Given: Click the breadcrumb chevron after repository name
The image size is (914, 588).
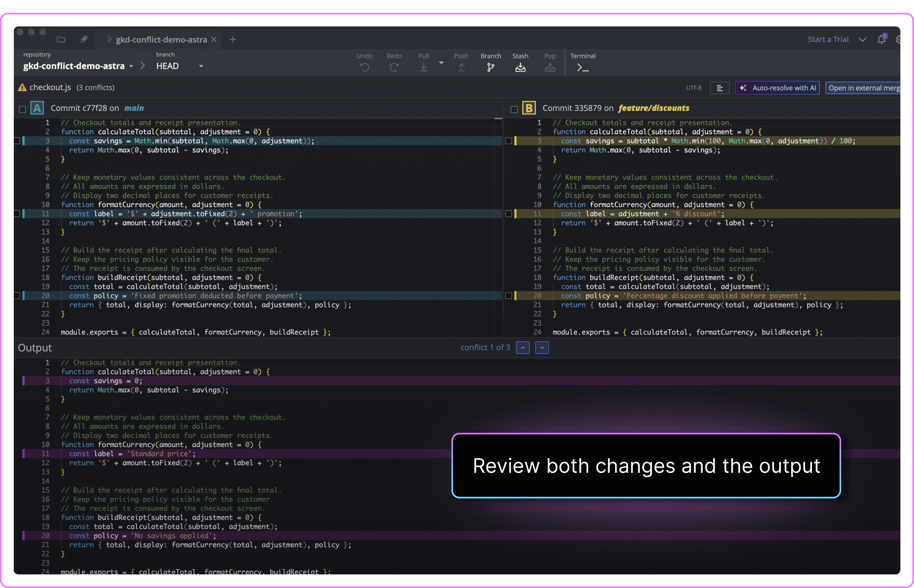Looking at the screenshot, I should (x=143, y=66).
